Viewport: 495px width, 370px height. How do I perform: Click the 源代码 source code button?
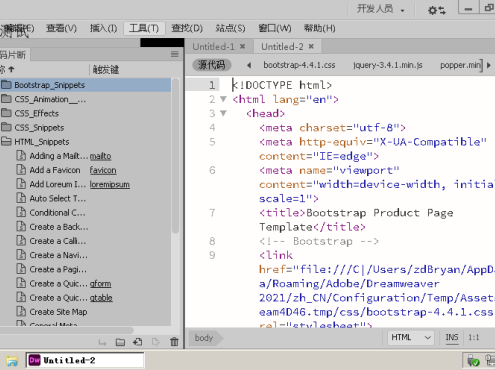pos(212,65)
